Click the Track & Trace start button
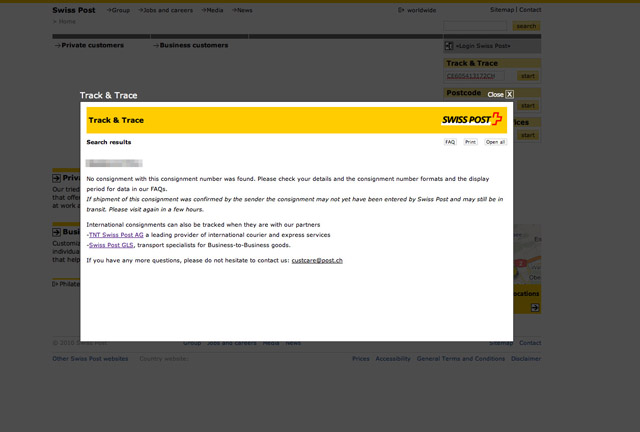 pyautogui.click(x=528, y=76)
